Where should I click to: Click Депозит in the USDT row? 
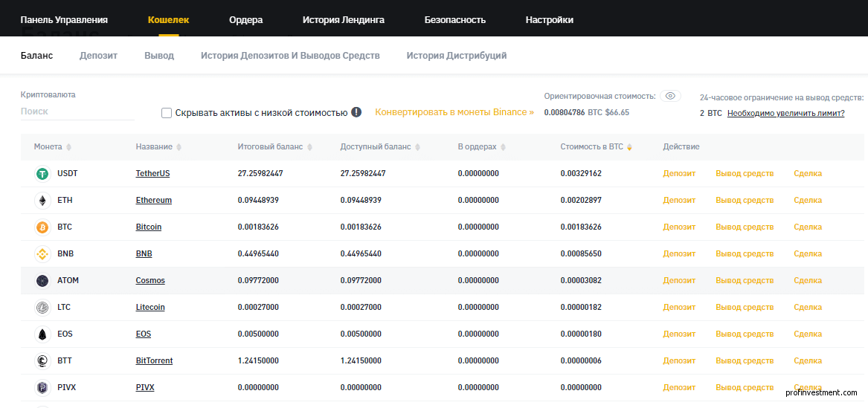(x=679, y=173)
